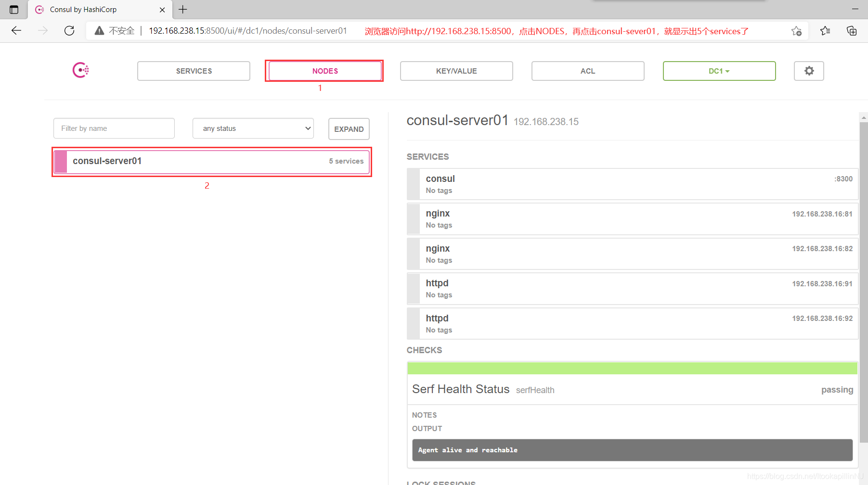This screenshot has height=485, width=868.
Task: Open the consul service on port 8300
Action: 633,184
